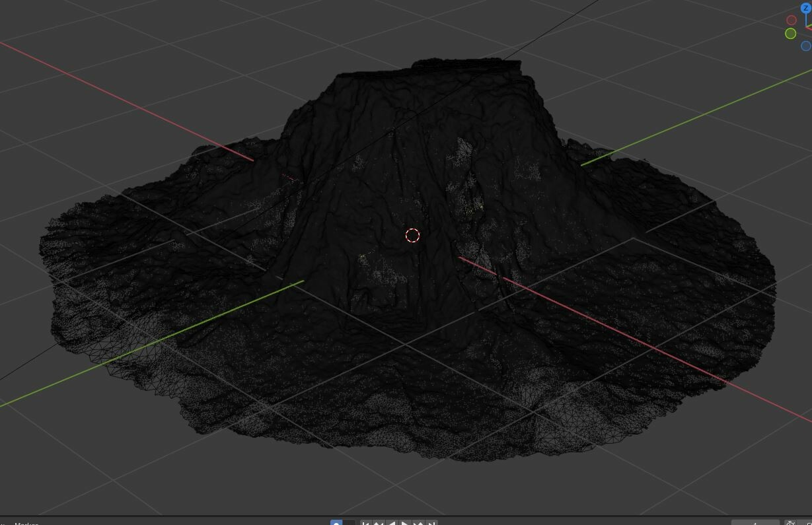Click the blue negative-Z gizmo ball
Screen dimensions: 812x525
click(805, 46)
